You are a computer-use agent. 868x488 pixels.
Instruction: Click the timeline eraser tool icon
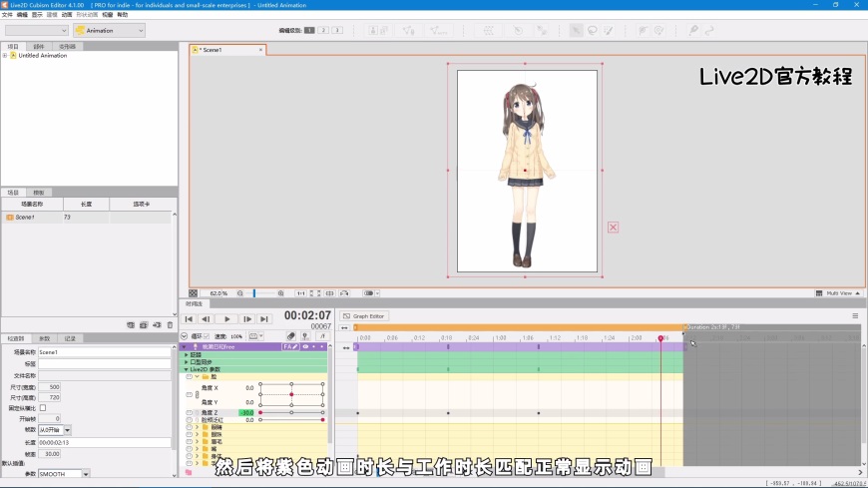click(x=290, y=336)
